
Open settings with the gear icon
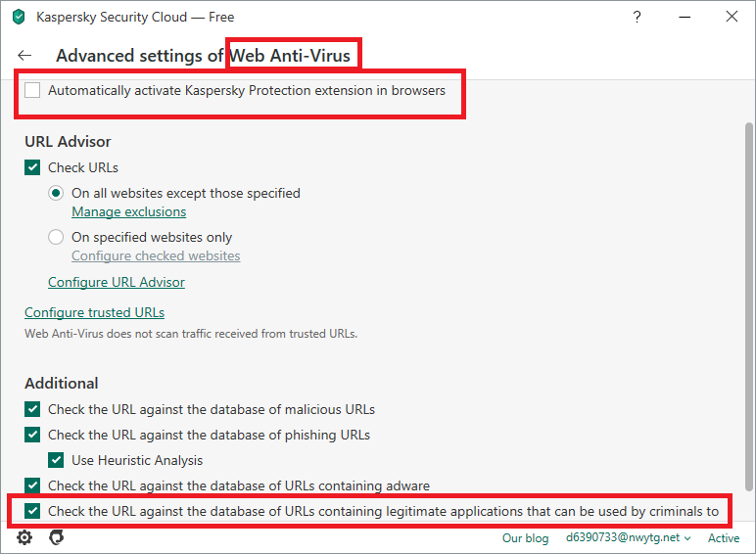(24, 537)
